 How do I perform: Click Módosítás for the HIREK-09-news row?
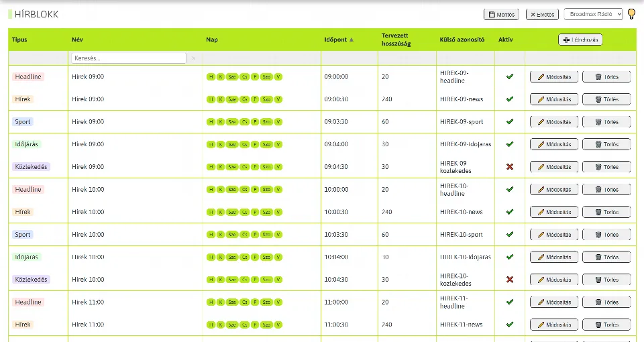[x=554, y=99]
